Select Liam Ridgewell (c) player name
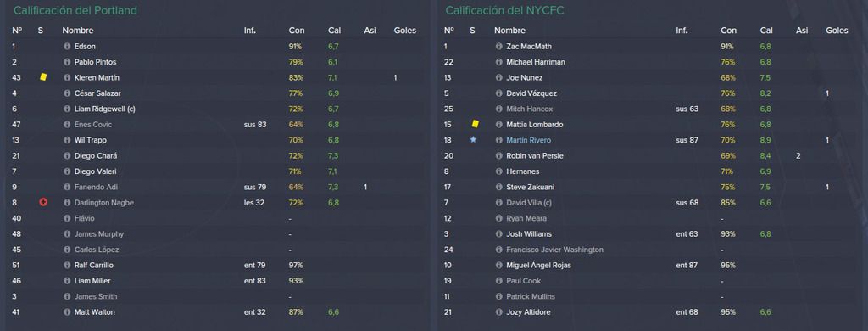868x331 pixels. tap(104, 109)
